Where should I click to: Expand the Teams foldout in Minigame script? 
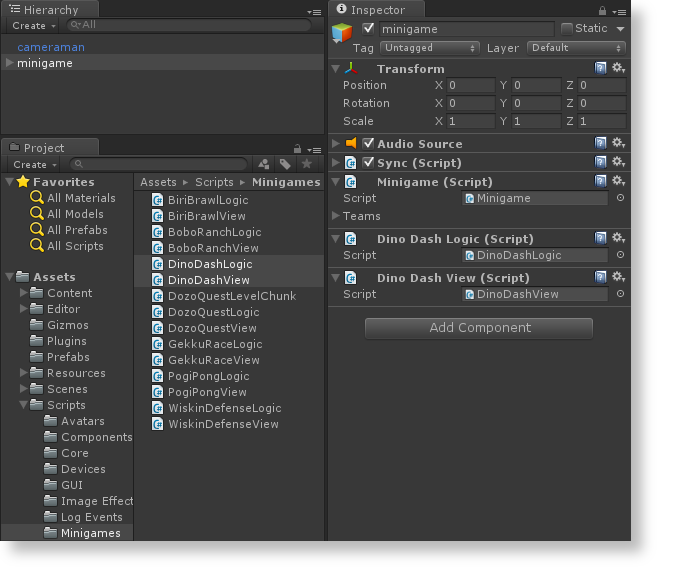336,216
